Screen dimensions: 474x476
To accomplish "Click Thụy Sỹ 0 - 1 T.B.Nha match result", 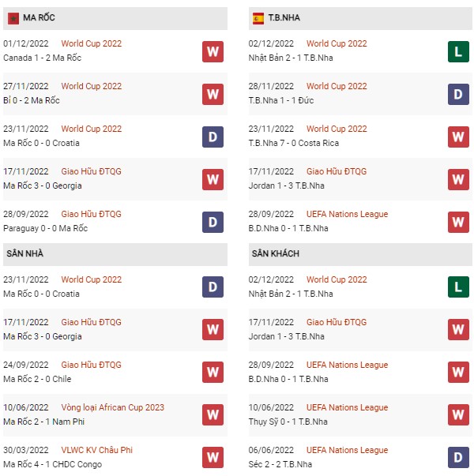I will click(x=288, y=422).
